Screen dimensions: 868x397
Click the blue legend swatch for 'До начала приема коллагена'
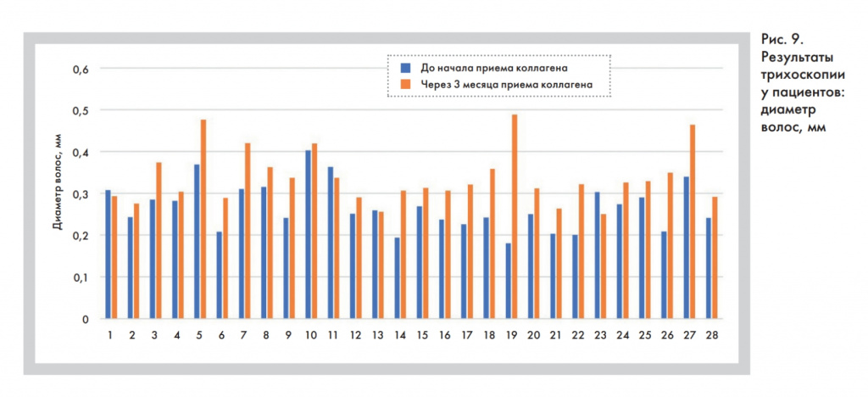coord(405,66)
